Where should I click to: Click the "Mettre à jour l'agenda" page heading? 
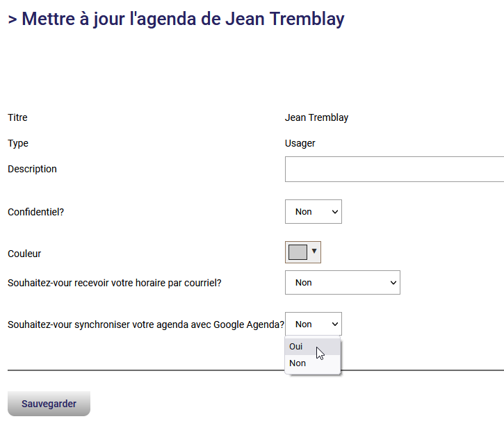click(176, 19)
